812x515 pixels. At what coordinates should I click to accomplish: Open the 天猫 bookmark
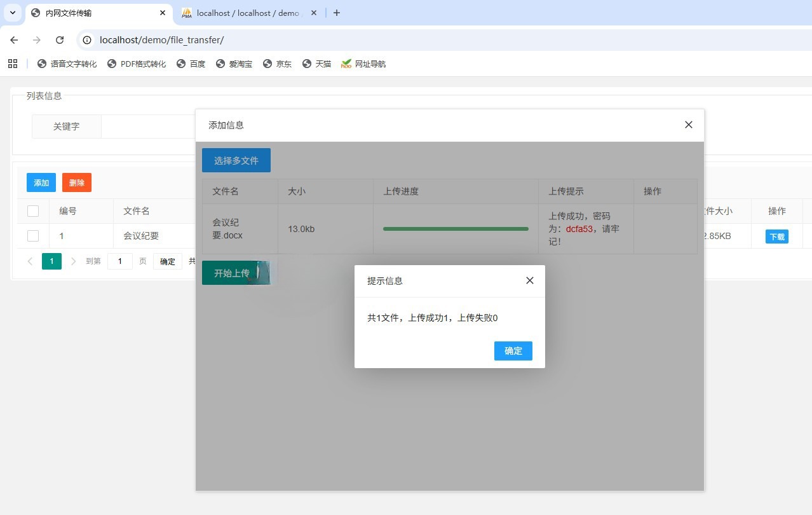coord(316,64)
